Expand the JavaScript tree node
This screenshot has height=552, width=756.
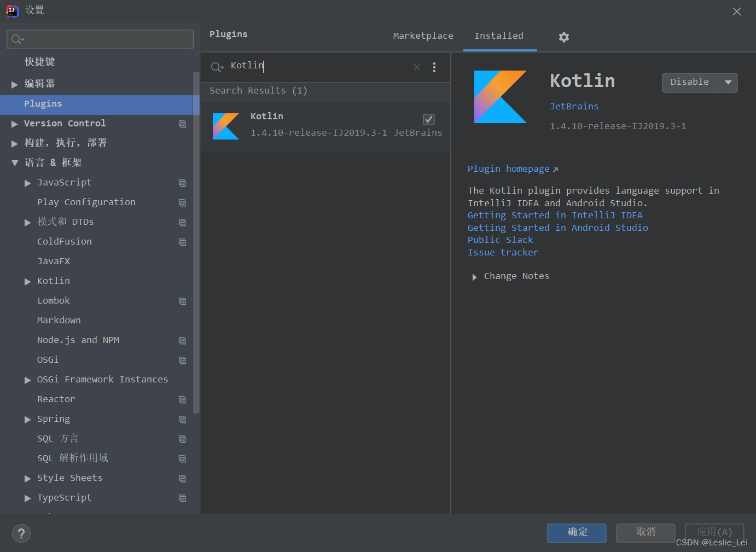tap(28, 183)
